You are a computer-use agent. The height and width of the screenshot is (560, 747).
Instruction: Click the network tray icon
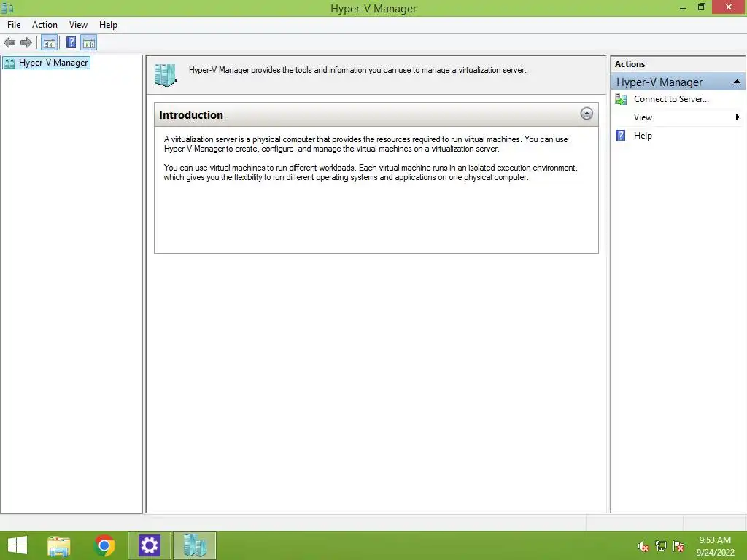pos(660,546)
